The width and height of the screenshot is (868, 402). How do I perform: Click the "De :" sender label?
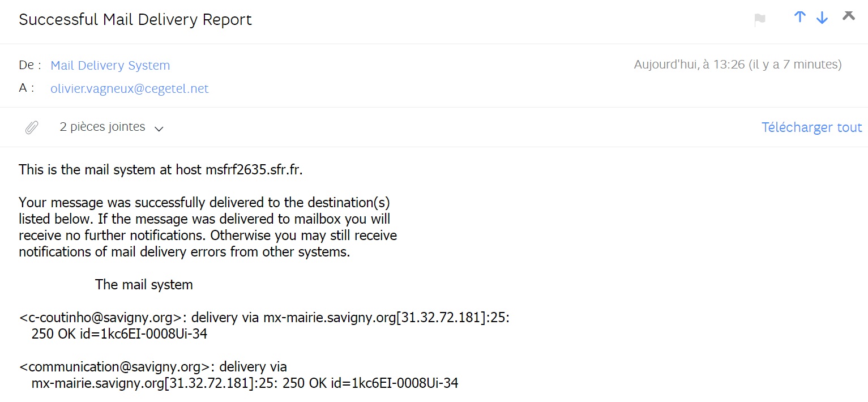coord(30,65)
